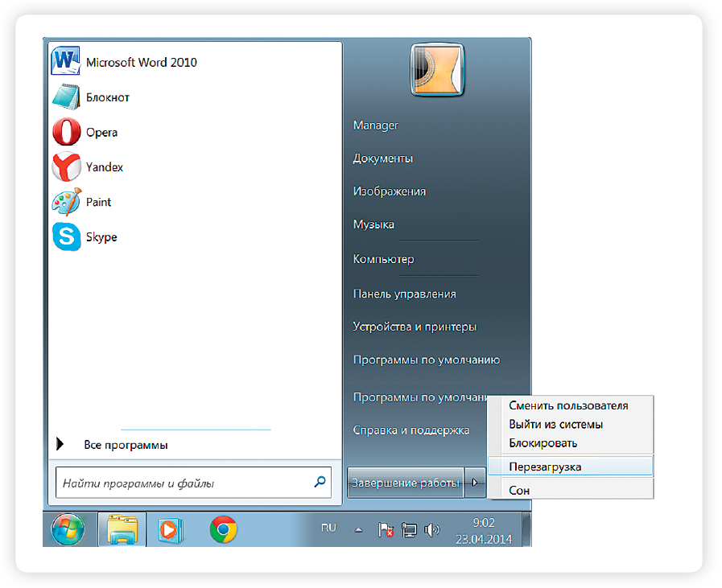The image size is (722, 588).
Task: Click the search magnifier icon
Action: (320, 482)
